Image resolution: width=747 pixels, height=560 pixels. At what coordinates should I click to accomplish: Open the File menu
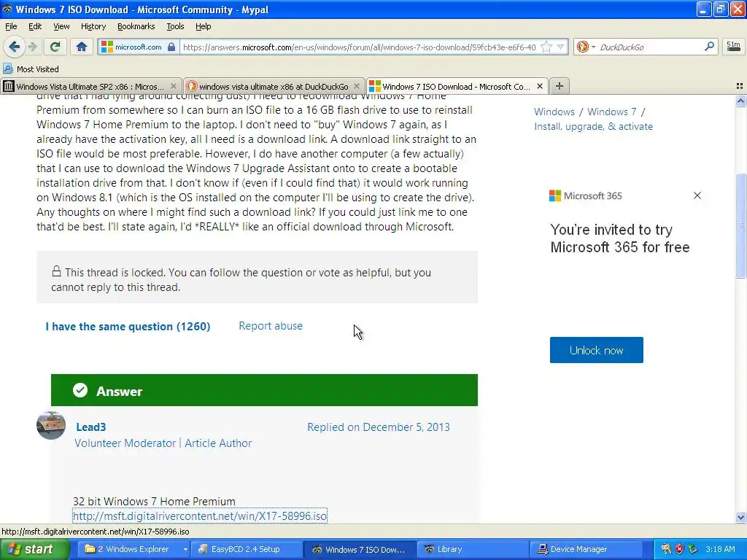pyautogui.click(x=11, y=26)
